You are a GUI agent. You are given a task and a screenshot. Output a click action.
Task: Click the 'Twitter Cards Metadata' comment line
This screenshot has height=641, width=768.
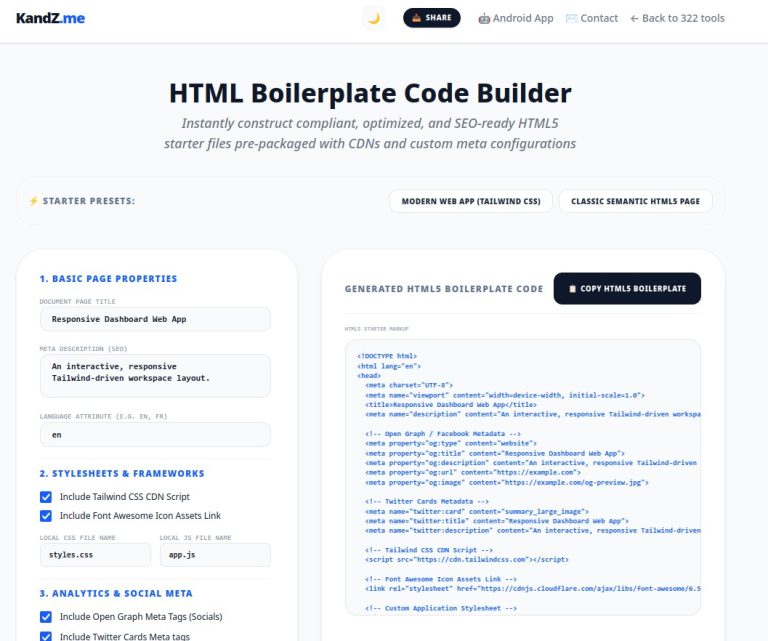(x=427, y=502)
